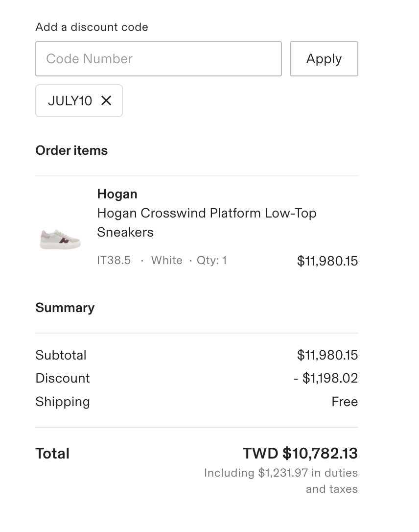Select the TWD $10,782.13 total
Screen dimensions: 419x532
tap(300, 453)
